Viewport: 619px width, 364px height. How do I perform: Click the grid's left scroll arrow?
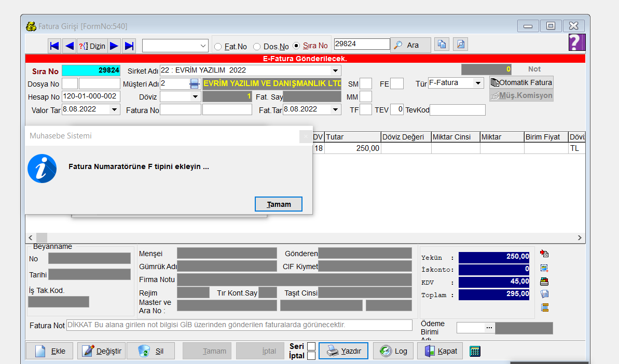coord(31,237)
